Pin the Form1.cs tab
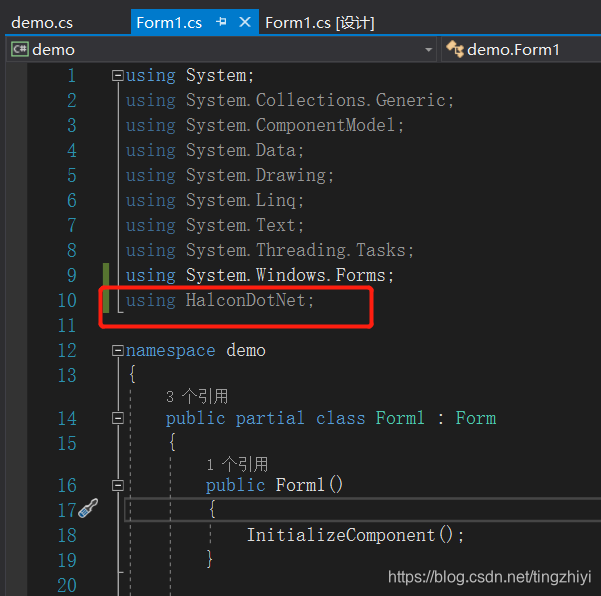This screenshot has height=596, width=601. (x=221, y=22)
